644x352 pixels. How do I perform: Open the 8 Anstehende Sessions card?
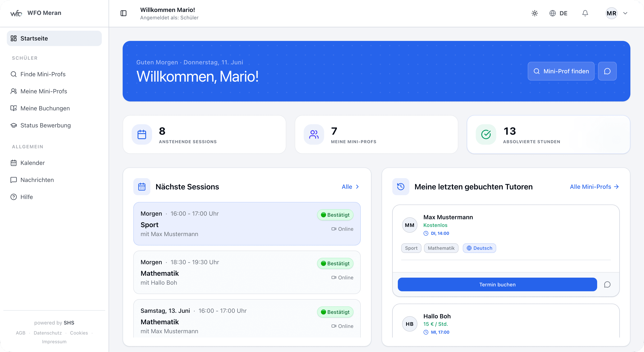(x=204, y=134)
